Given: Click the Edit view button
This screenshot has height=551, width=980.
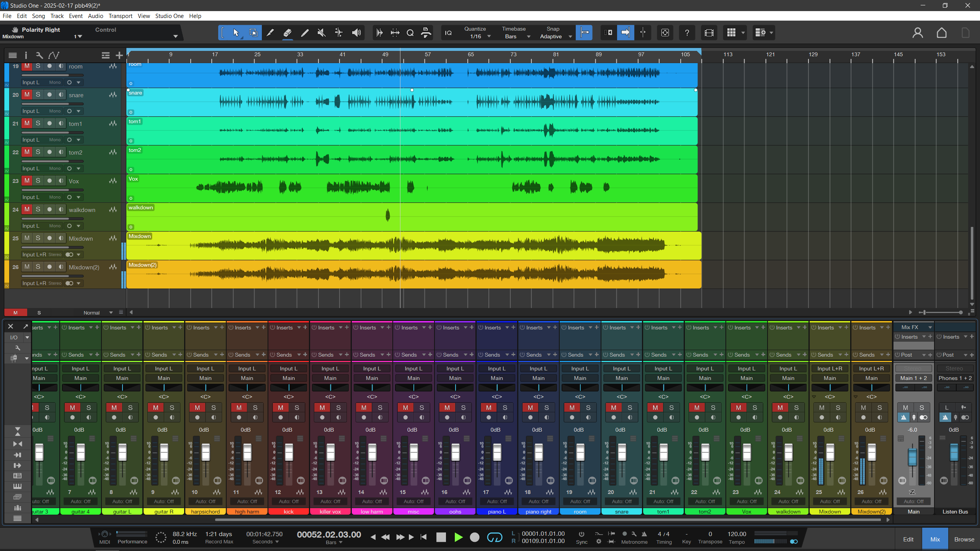Looking at the screenshot, I should [908, 540].
